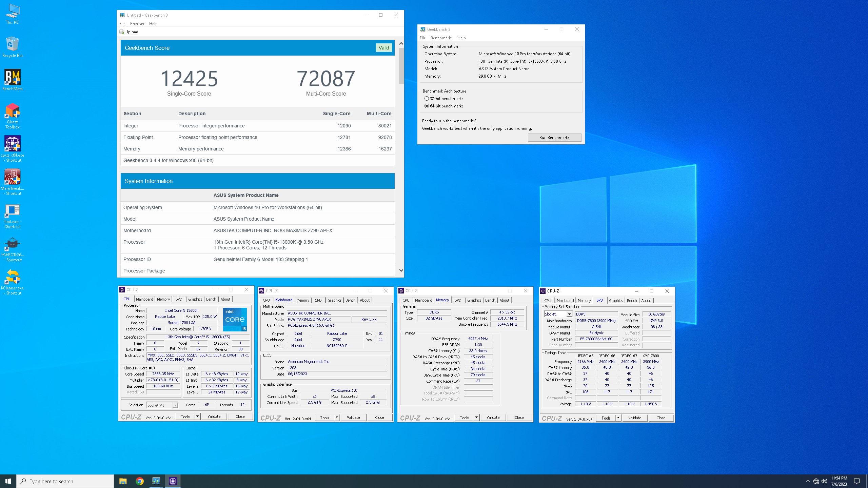Open Tools dropdown arrow in CPU tab window
Screen dimensions: 868x488
point(197,416)
